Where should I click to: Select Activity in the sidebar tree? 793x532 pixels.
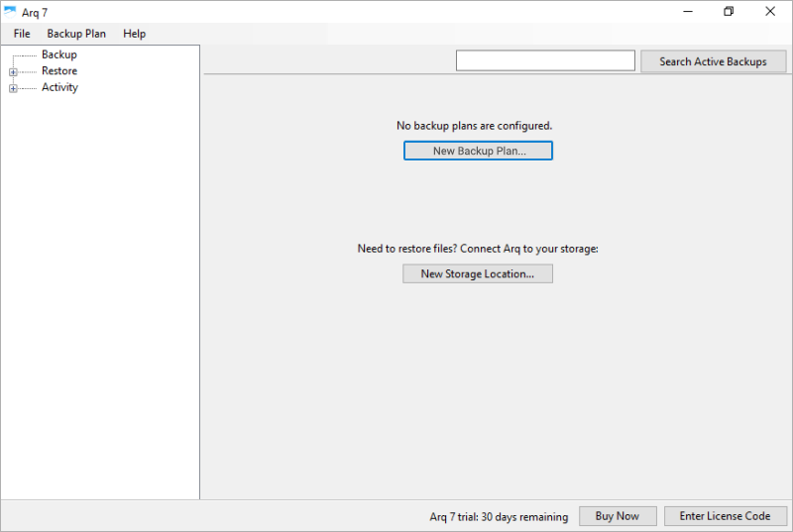[59, 87]
